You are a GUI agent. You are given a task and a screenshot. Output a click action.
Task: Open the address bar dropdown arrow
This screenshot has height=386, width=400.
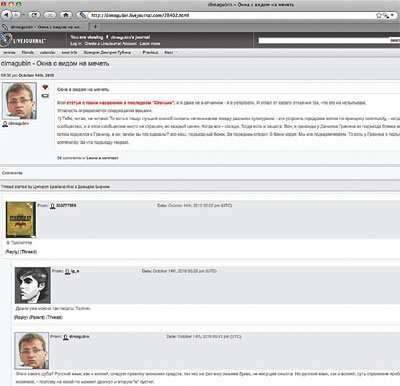pyautogui.click(x=392, y=15)
